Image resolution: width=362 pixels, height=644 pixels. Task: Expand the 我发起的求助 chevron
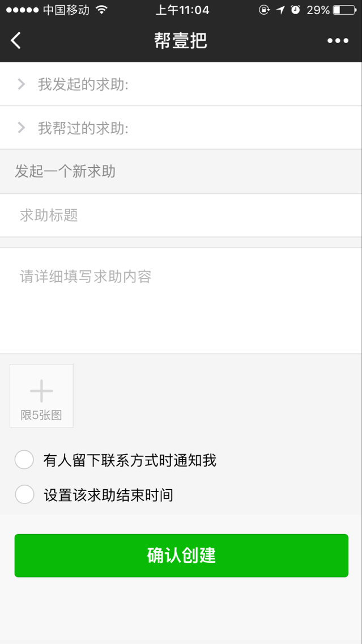coord(22,84)
